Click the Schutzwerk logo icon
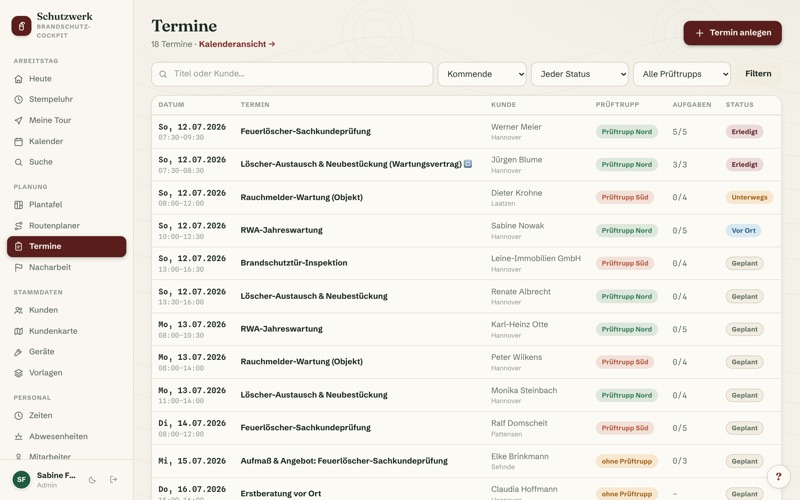800x500 pixels. pos(21,26)
